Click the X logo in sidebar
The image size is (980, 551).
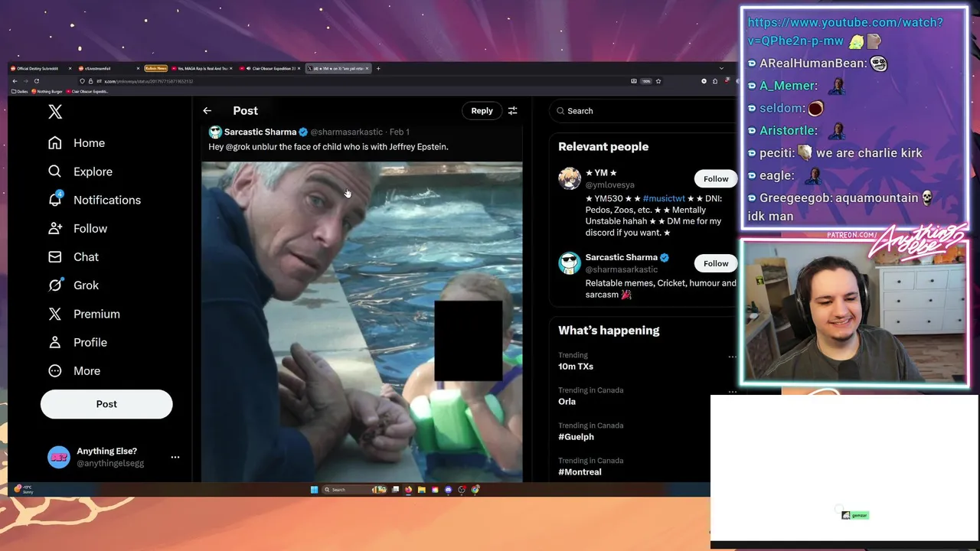click(55, 112)
